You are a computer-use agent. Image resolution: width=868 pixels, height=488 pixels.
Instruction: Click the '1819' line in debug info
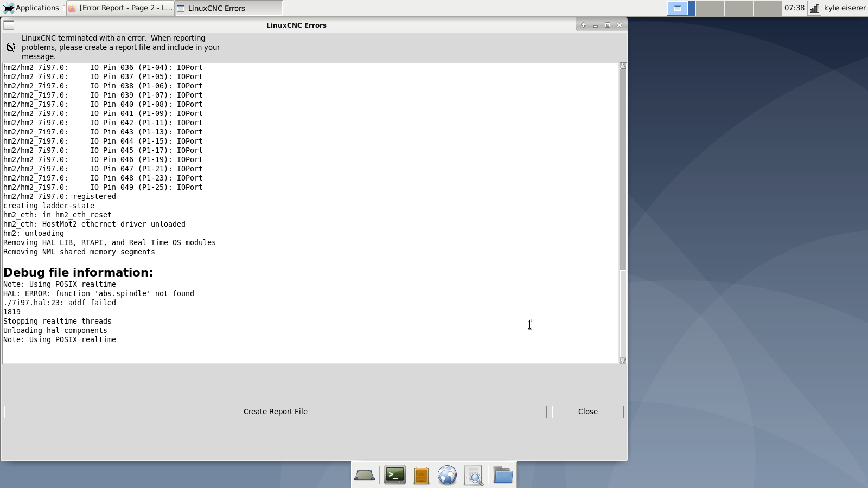(x=12, y=312)
